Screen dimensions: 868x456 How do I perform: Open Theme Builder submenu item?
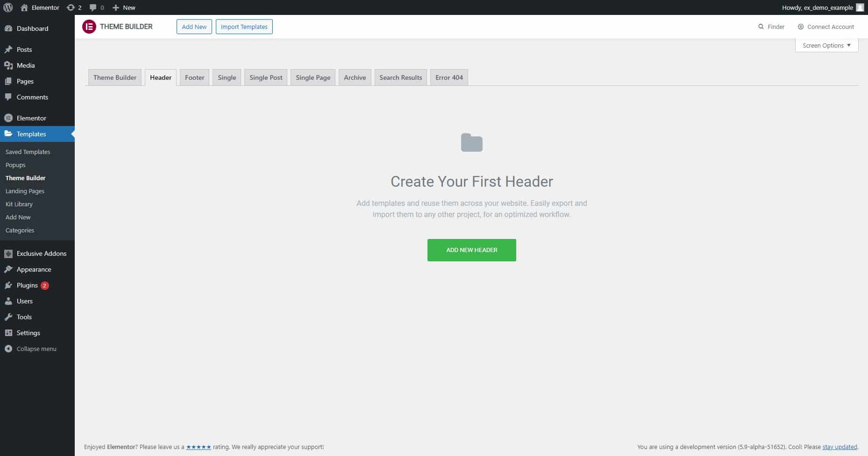[x=26, y=178]
